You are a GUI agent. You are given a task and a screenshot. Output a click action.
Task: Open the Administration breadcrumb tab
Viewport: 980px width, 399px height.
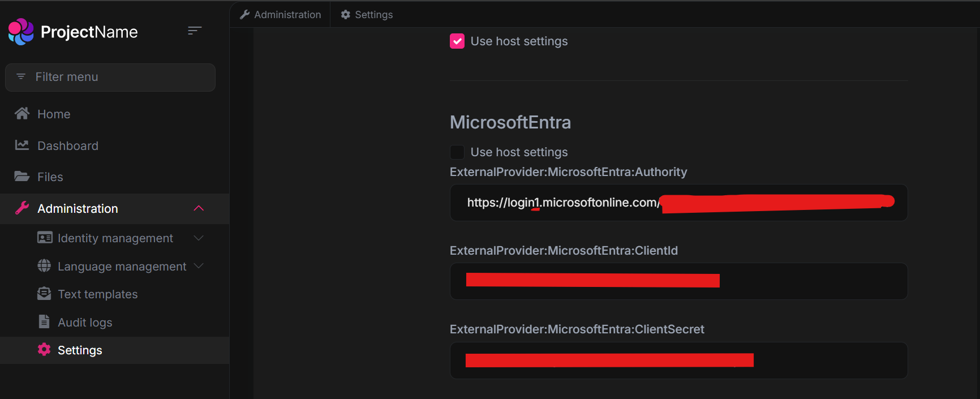point(281,15)
